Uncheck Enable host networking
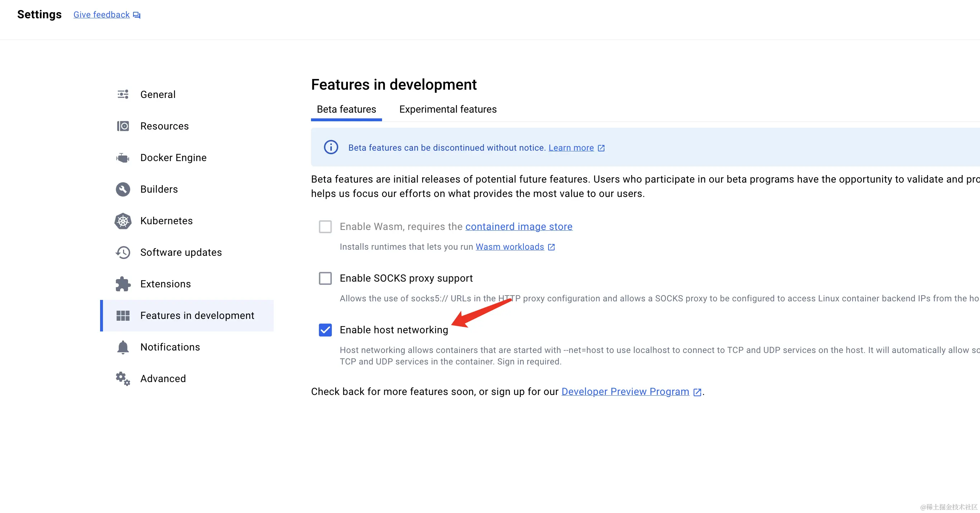The height and width of the screenshot is (513, 980). tap(325, 330)
